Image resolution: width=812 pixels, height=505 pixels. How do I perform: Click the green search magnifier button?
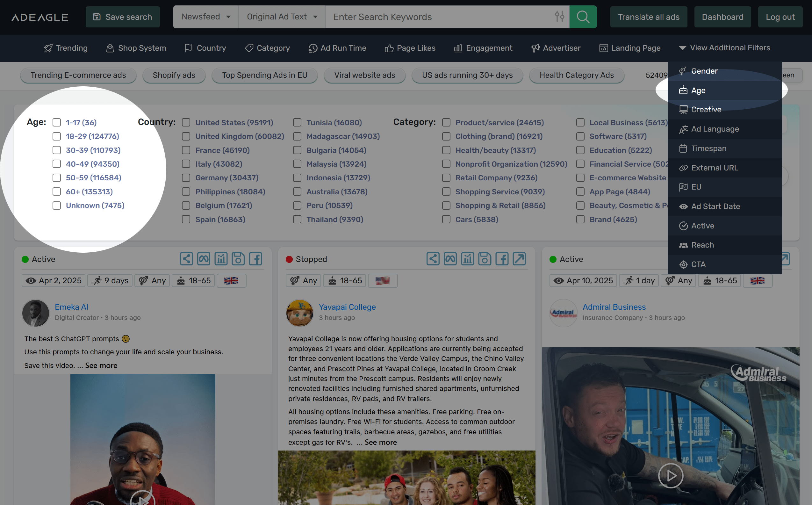tap(583, 17)
